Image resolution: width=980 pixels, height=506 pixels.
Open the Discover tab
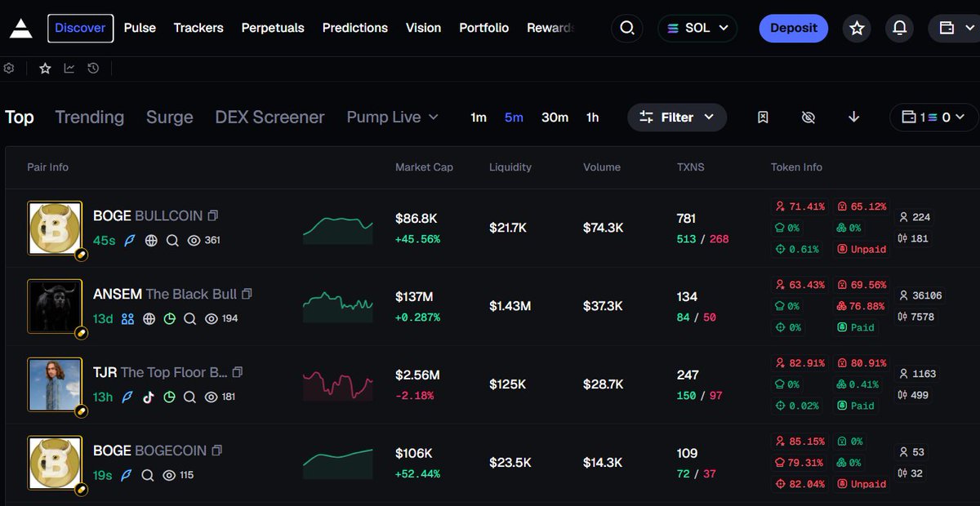(x=80, y=28)
